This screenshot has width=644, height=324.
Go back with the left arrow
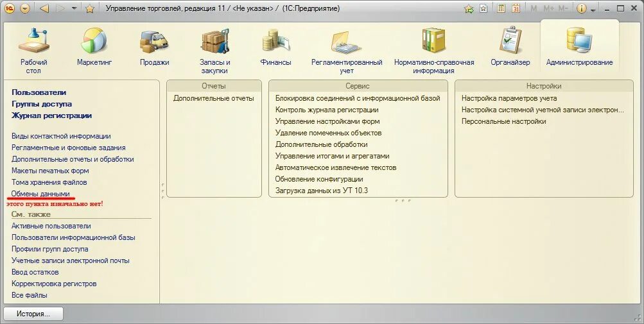point(44,8)
